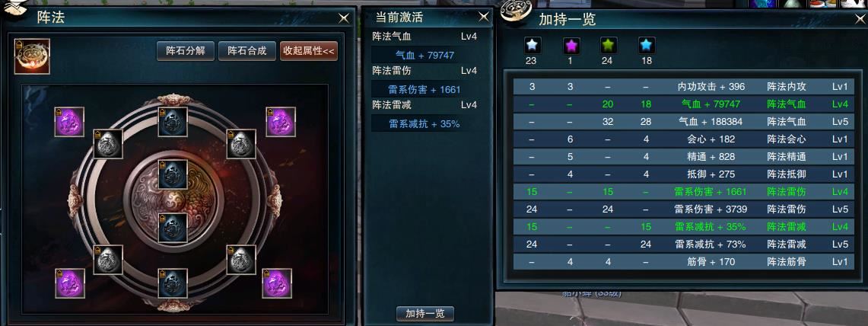Select the 雷系伤害 + 3739 Lv5 row
The height and width of the screenshot is (326, 868).
(684, 209)
